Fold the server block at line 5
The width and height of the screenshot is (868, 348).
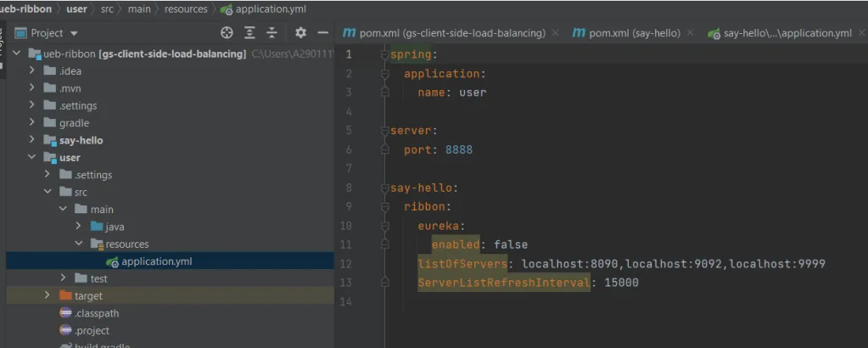(x=384, y=132)
